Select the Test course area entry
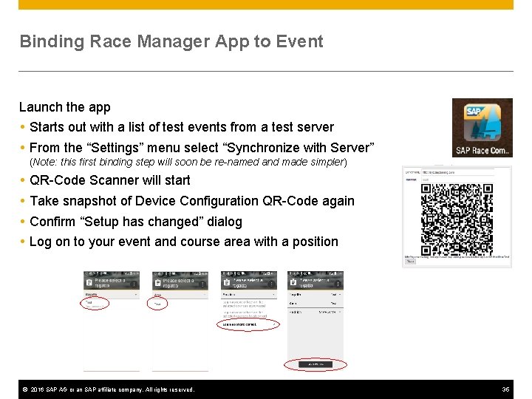 coord(157,304)
